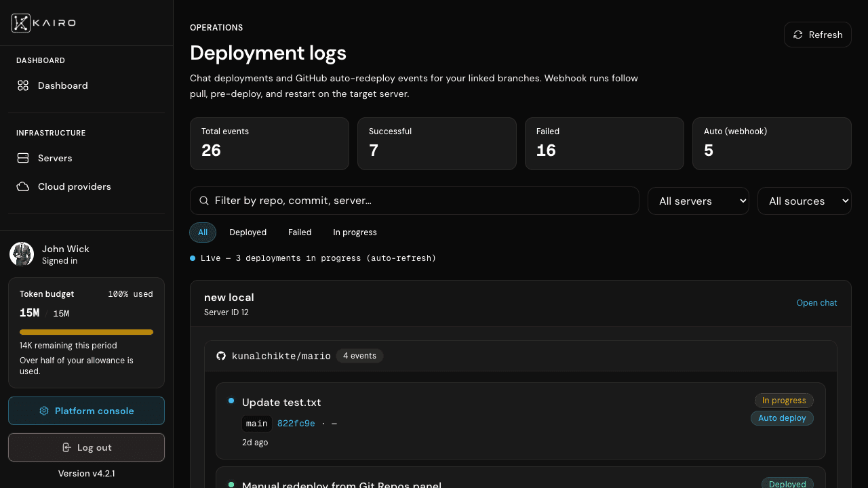Click the 14K remaining this period text
Viewport: 868px width, 488px height.
click(x=68, y=346)
